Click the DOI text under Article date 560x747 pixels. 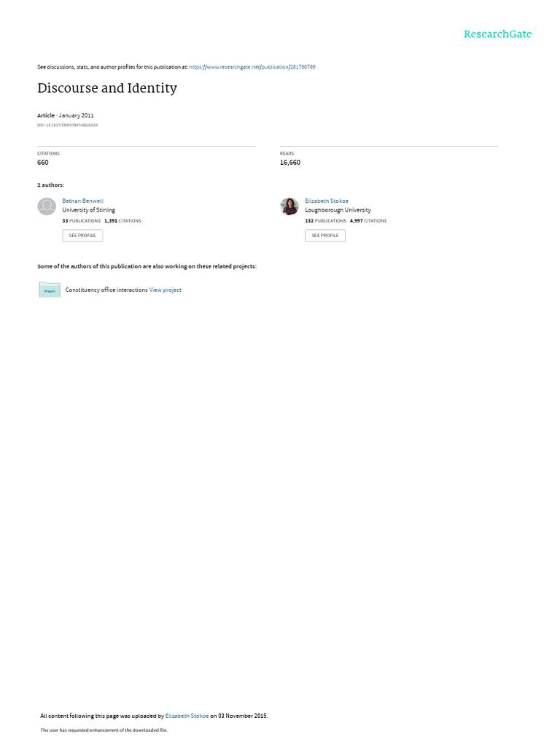tap(68, 125)
